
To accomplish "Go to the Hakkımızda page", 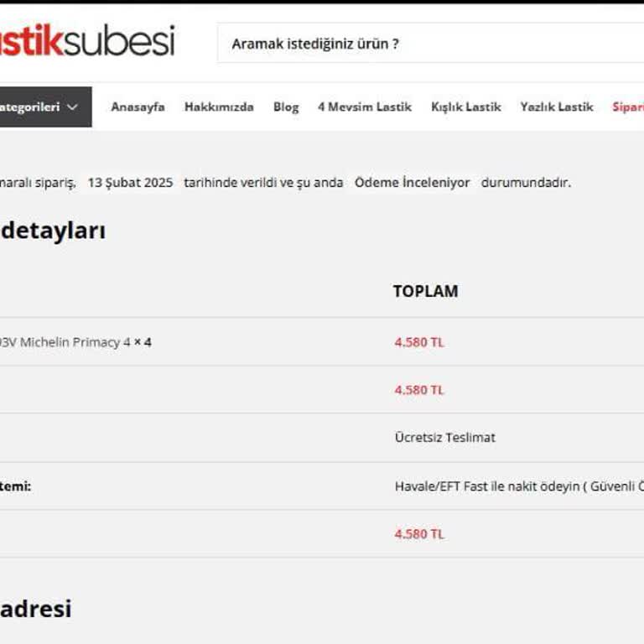I will [x=219, y=106].
